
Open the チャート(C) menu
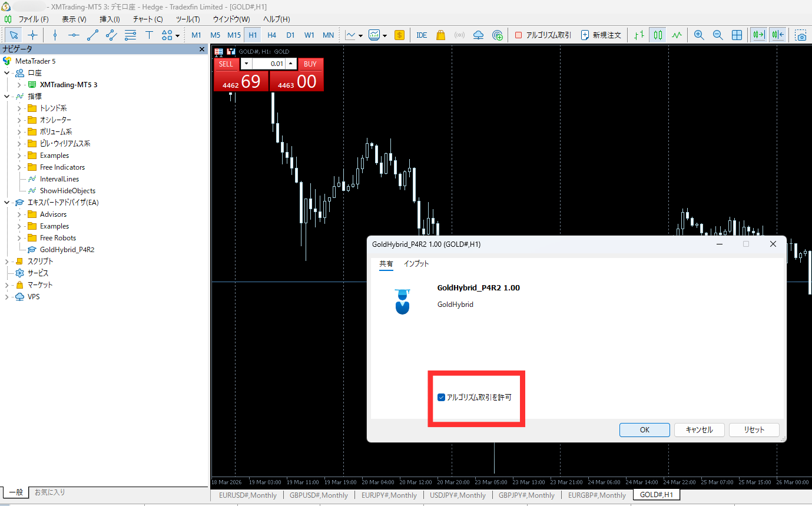(148, 19)
